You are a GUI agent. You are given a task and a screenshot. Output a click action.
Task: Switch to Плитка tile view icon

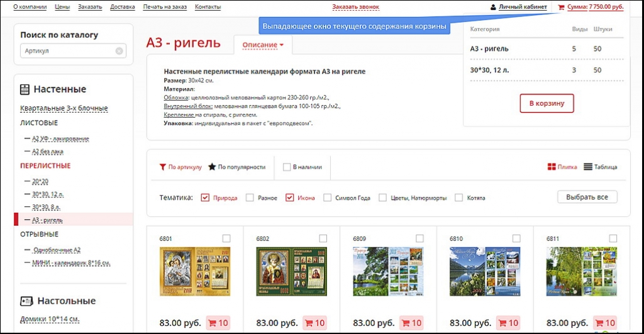[552, 167]
